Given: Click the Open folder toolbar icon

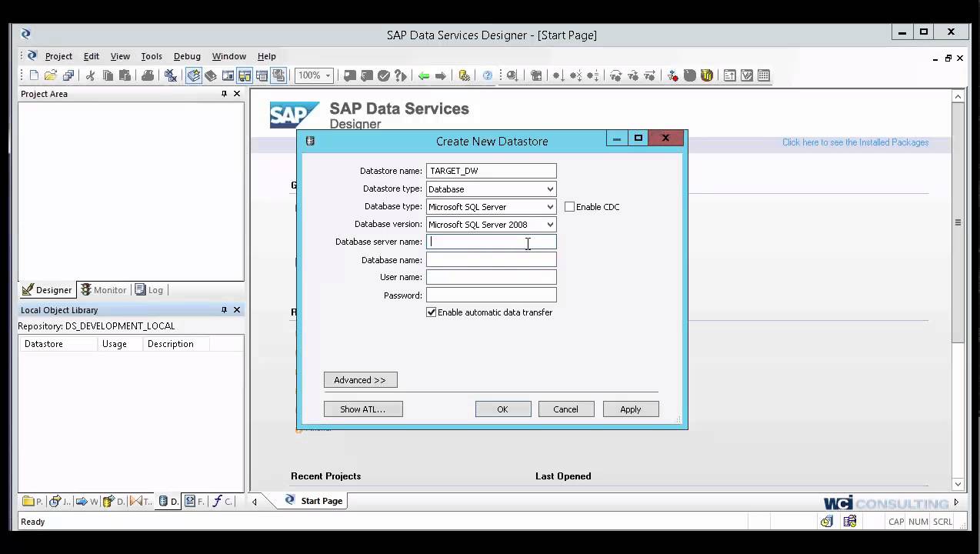Looking at the screenshot, I should 51,75.
